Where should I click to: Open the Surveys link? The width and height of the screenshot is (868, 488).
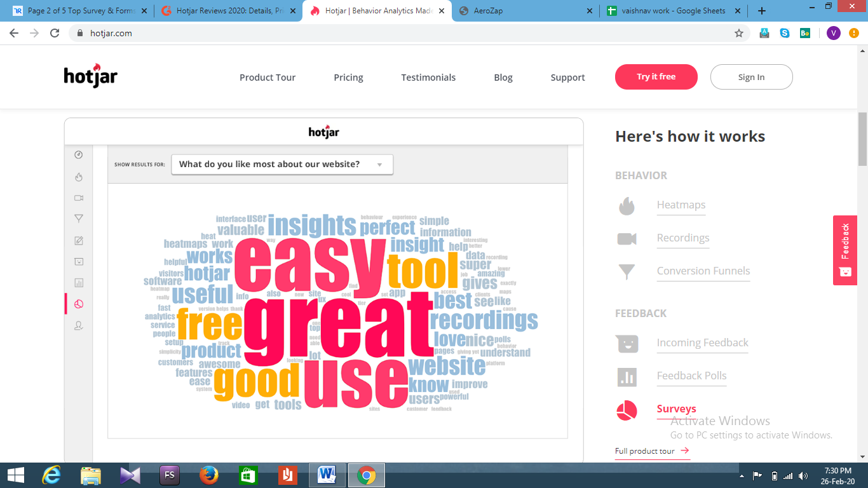click(676, 409)
